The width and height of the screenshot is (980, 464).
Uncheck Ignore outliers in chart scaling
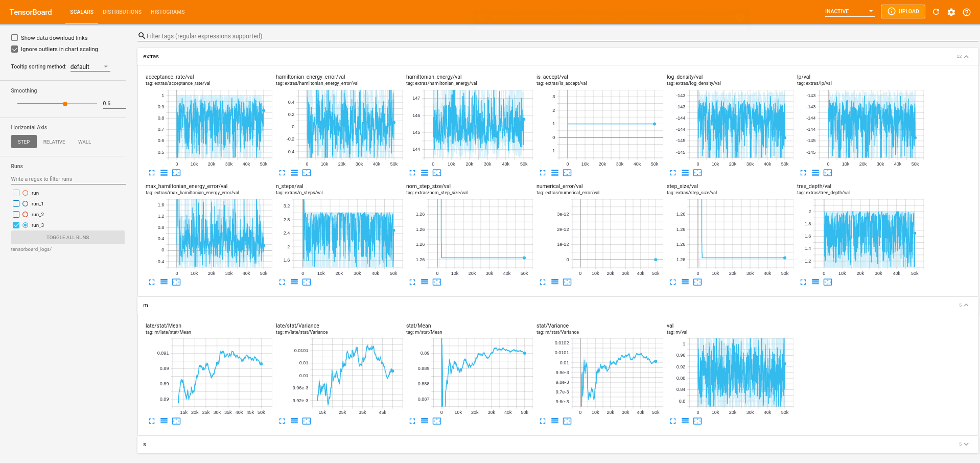(15, 49)
